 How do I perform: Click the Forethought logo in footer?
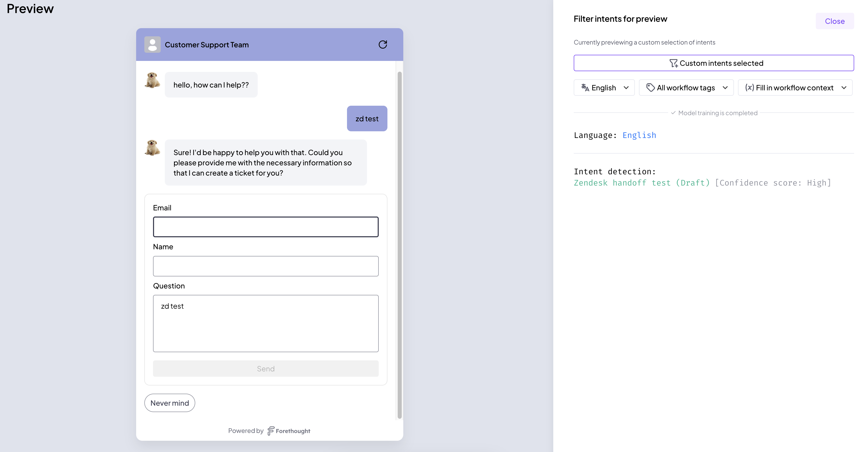[x=289, y=431]
